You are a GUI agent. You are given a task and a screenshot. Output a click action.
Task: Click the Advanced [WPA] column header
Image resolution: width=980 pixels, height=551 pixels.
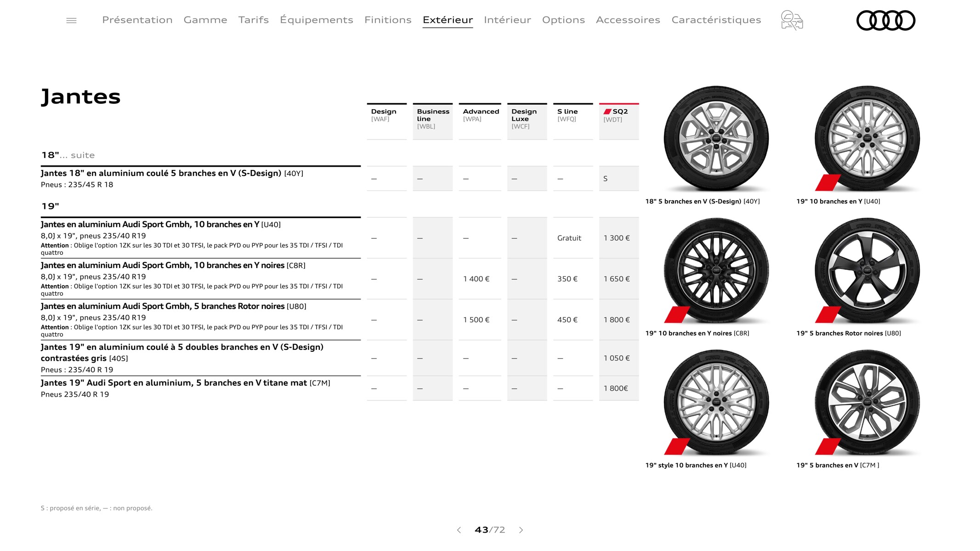coord(480,121)
